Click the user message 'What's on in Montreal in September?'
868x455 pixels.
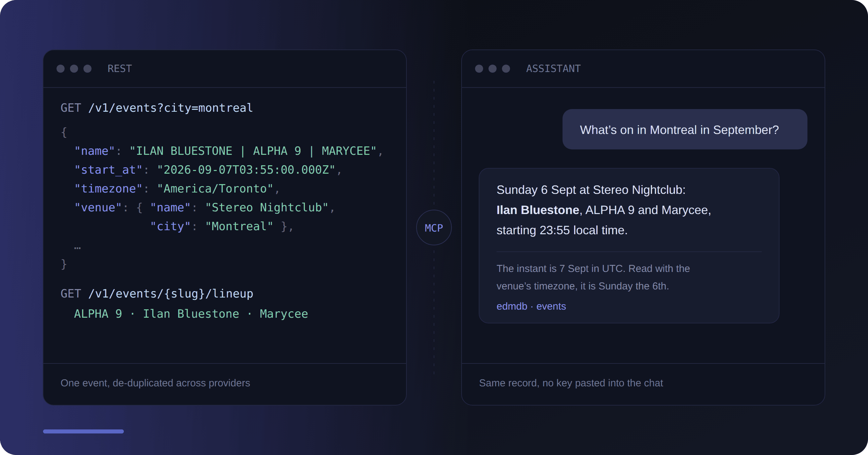(685, 130)
